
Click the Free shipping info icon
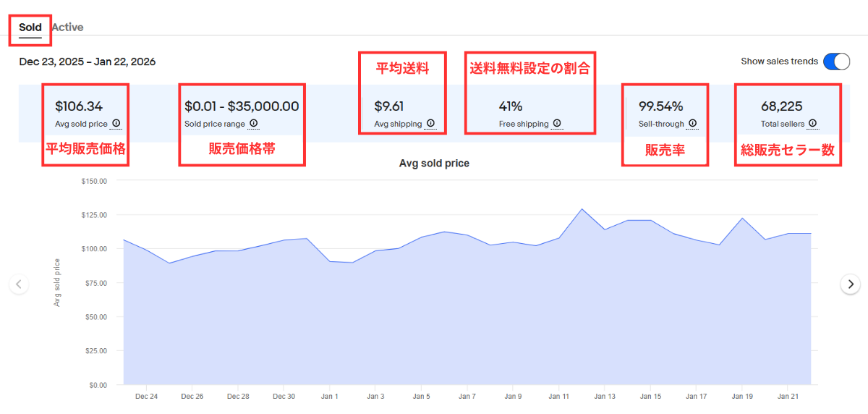point(557,124)
